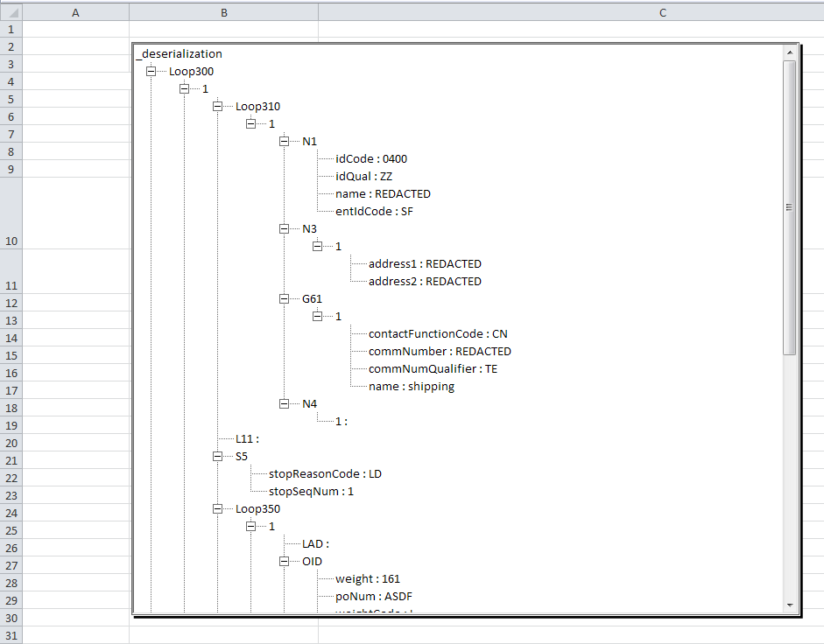This screenshot has height=644, width=824.
Task: Click the tree view scroll down arrow
Action: 789,605
